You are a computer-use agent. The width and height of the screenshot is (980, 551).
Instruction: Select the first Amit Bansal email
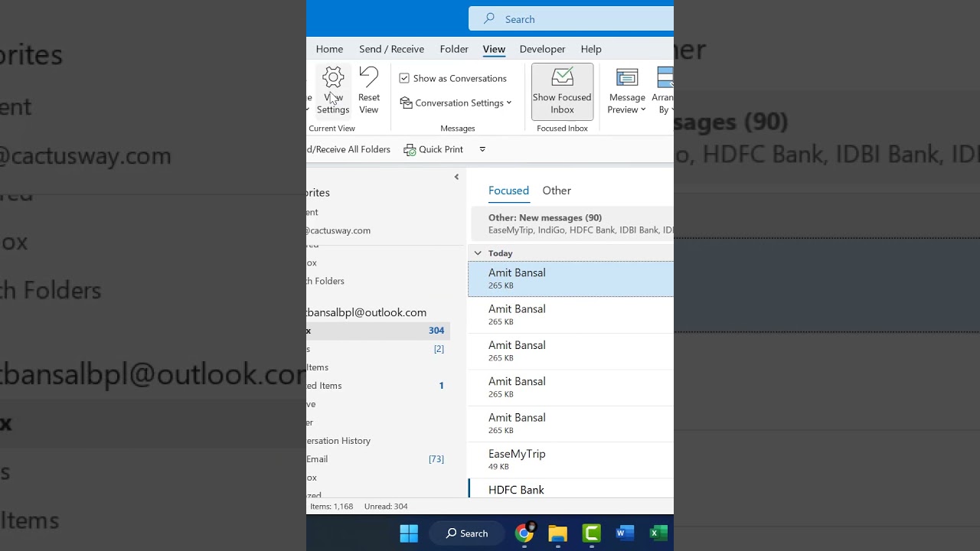tap(571, 279)
